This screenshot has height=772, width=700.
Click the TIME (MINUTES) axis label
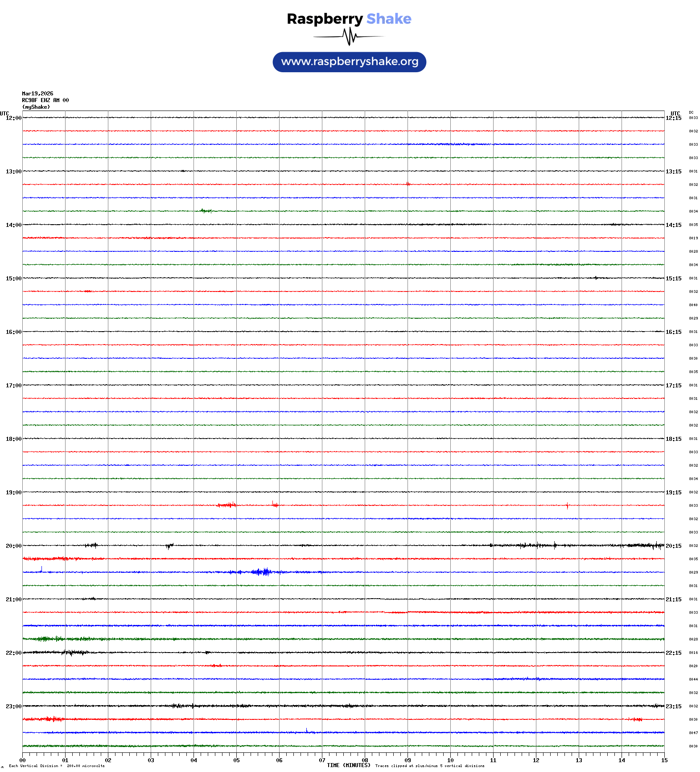click(x=348, y=765)
